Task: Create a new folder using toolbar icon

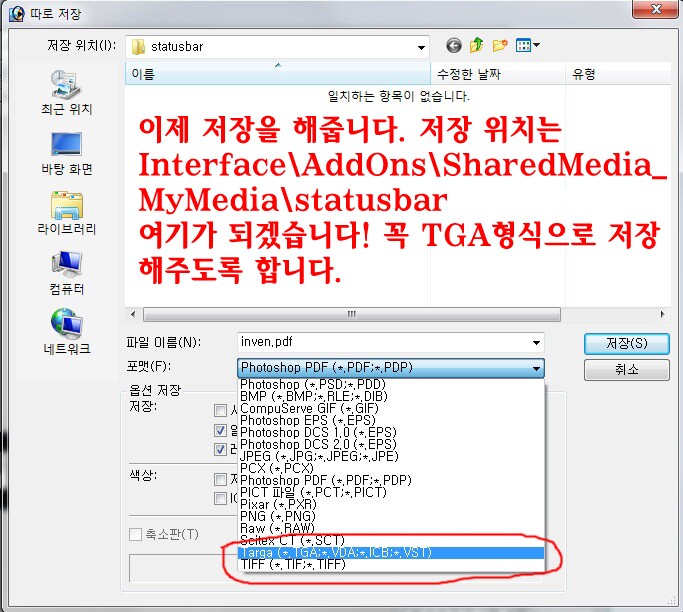Action: (499, 46)
